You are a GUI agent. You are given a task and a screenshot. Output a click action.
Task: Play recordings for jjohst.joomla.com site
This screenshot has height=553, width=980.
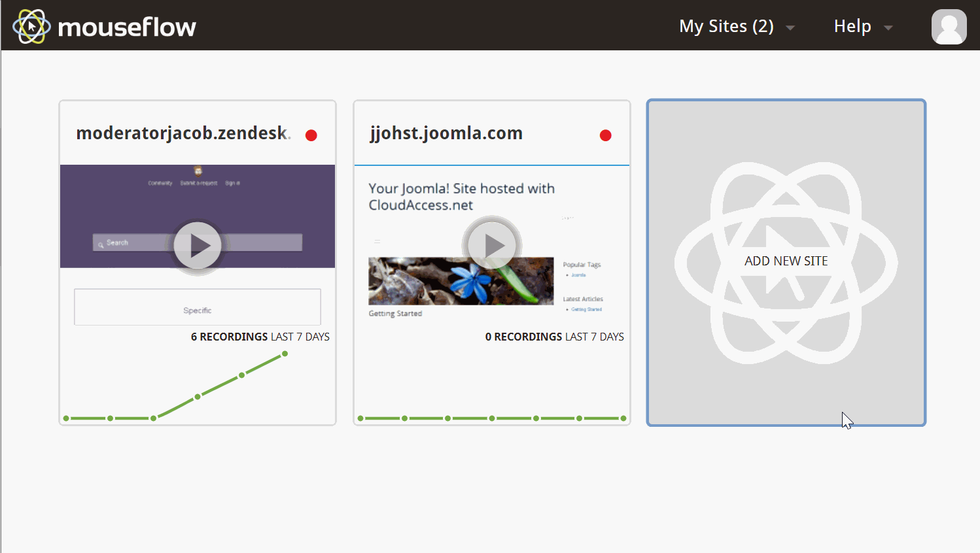492,245
